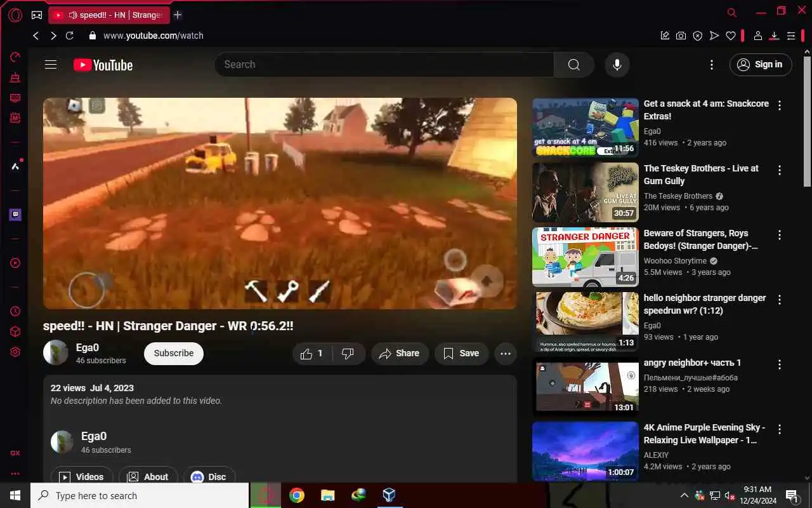Open Opera tab search magnifier
Viewport: 812px width, 508px height.
(x=732, y=13)
